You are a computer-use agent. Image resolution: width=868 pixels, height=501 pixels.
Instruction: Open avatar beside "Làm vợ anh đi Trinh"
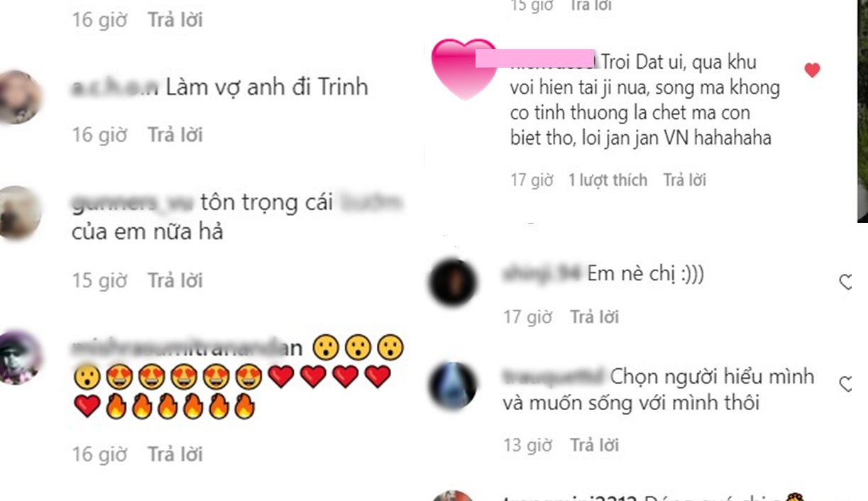[18, 97]
